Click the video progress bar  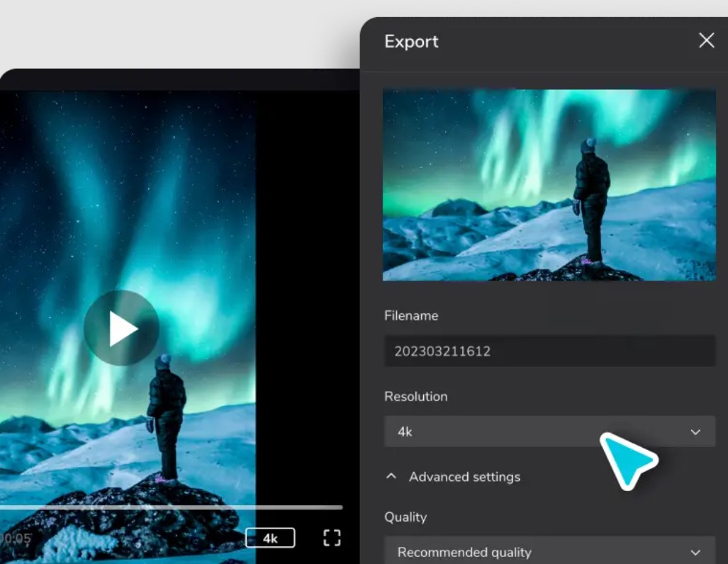(x=170, y=507)
